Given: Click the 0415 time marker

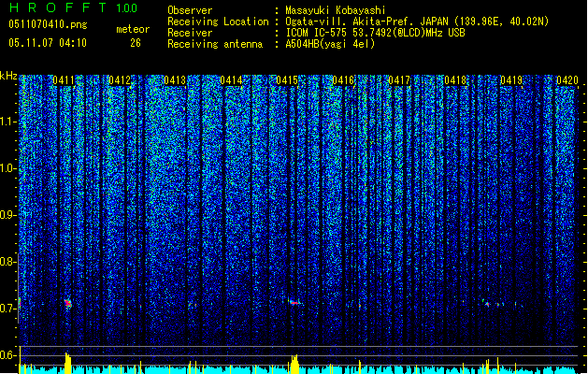Looking at the screenshot, I should pos(287,80).
